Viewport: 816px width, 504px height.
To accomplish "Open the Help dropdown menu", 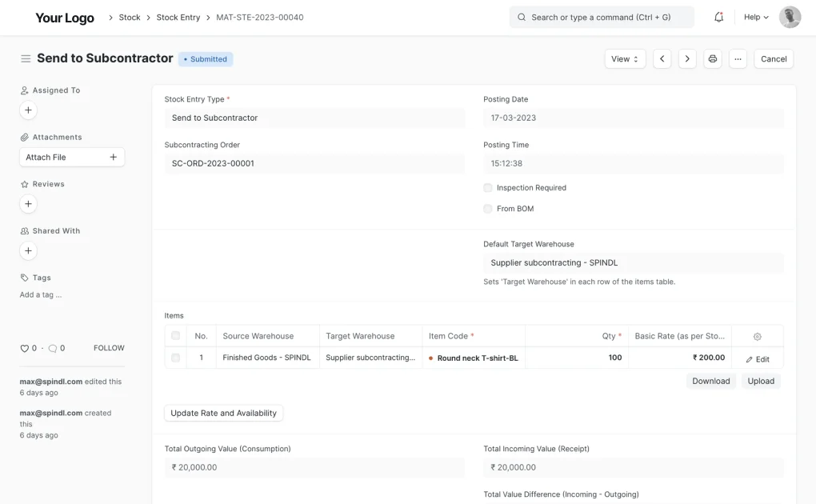I will click(753, 16).
